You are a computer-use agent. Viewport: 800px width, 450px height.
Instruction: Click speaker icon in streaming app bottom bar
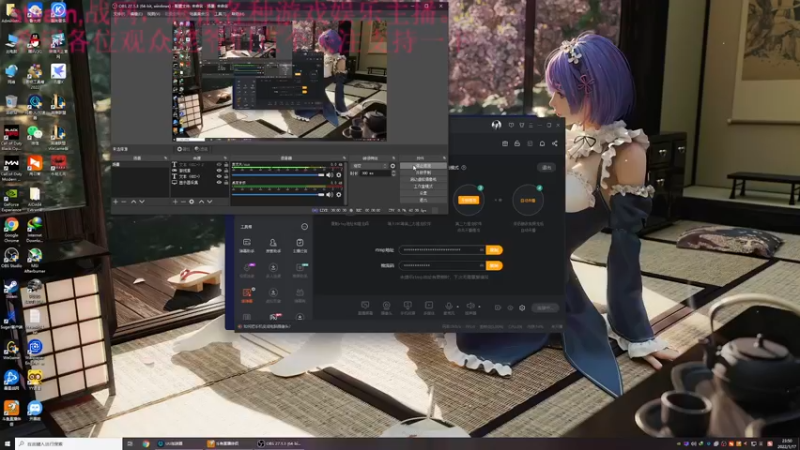click(470, 306)
